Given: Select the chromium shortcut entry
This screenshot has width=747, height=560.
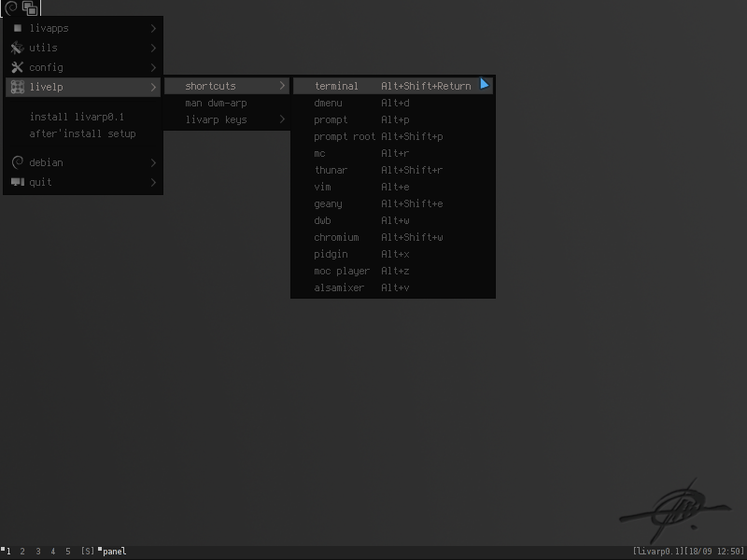Looking at the screenshot, I should point(393,237).
